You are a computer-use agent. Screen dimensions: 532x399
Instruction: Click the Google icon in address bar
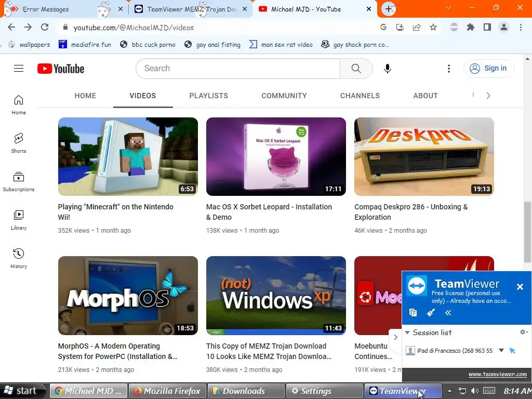click(x=383, y=28)
